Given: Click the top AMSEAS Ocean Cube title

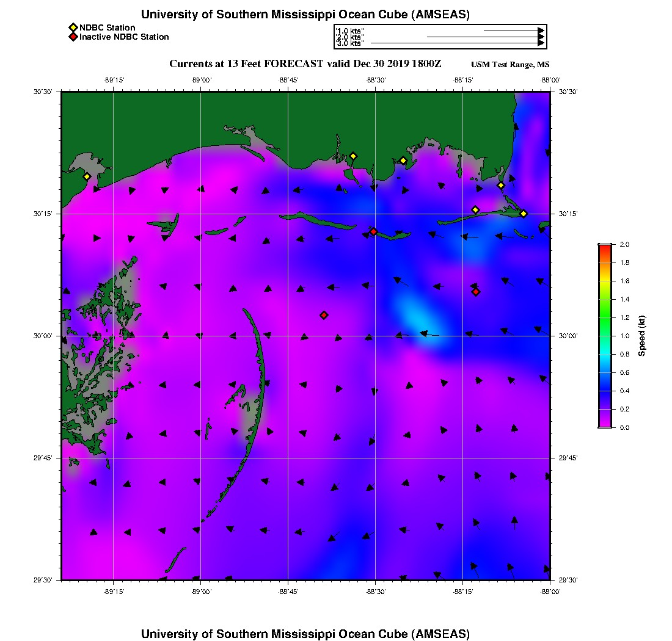Looking at the screenshot, I should (305, 14).
